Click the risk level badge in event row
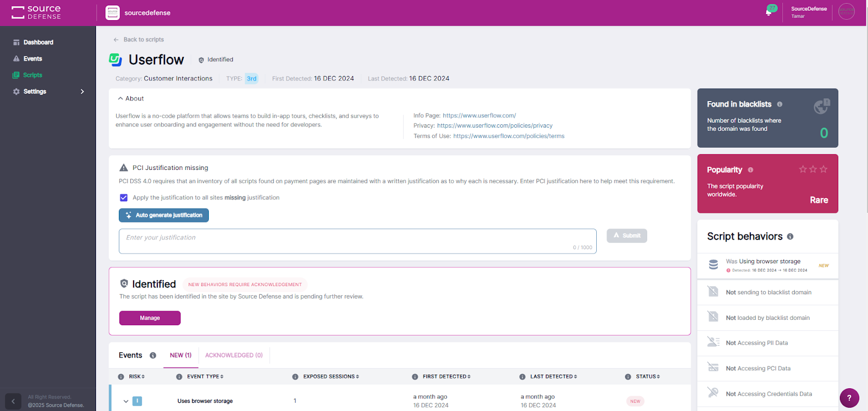This screenshot has height=411, width=868. click(x=137, y=401)
